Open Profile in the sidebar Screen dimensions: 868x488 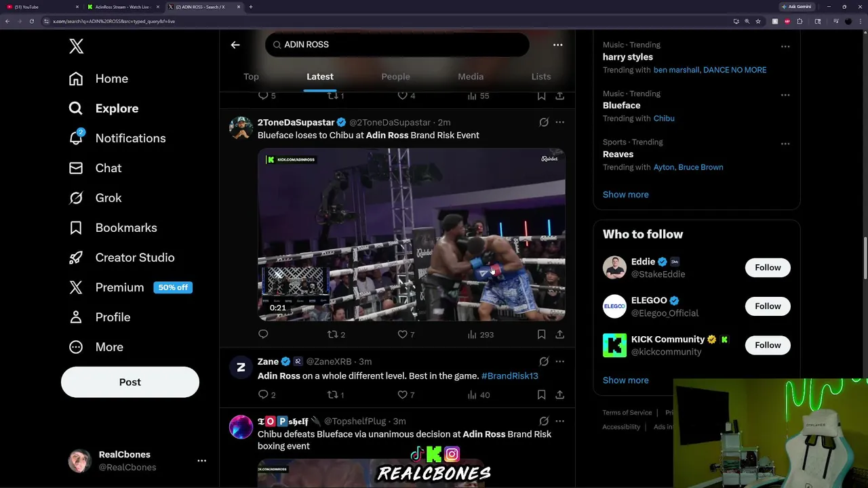(x=99, y=317)
